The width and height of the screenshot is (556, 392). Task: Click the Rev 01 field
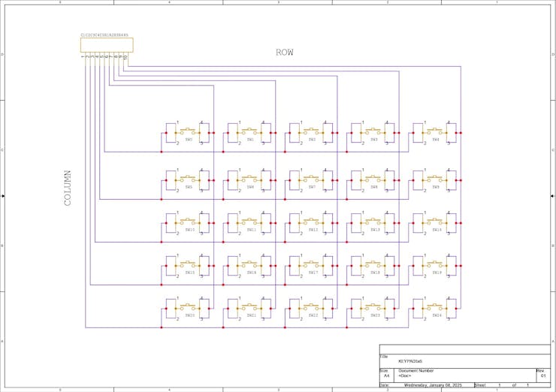tap(542, 374)
